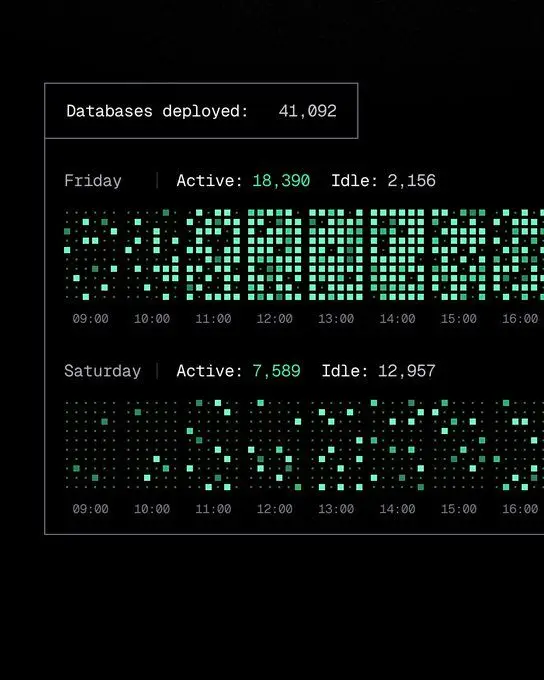Click Friday's 11:00 time label

tap(213, 319)
